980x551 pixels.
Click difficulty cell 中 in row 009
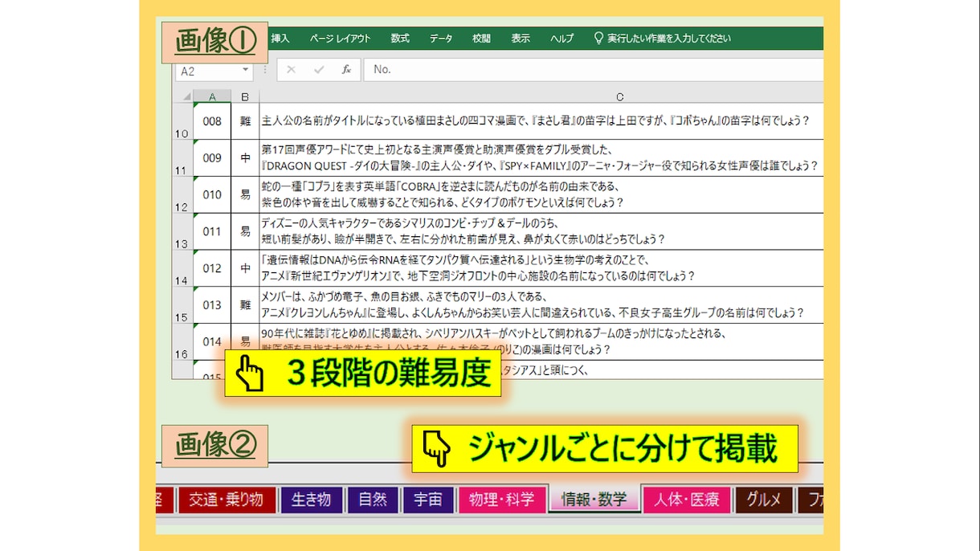pos(245,158)
